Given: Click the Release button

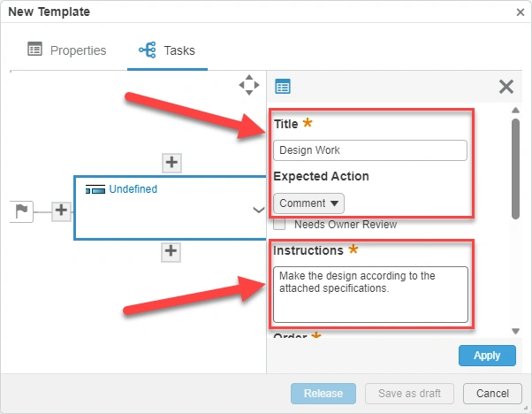Looking at the screenshot, I should pyautogui.click(x=323, y=393).
